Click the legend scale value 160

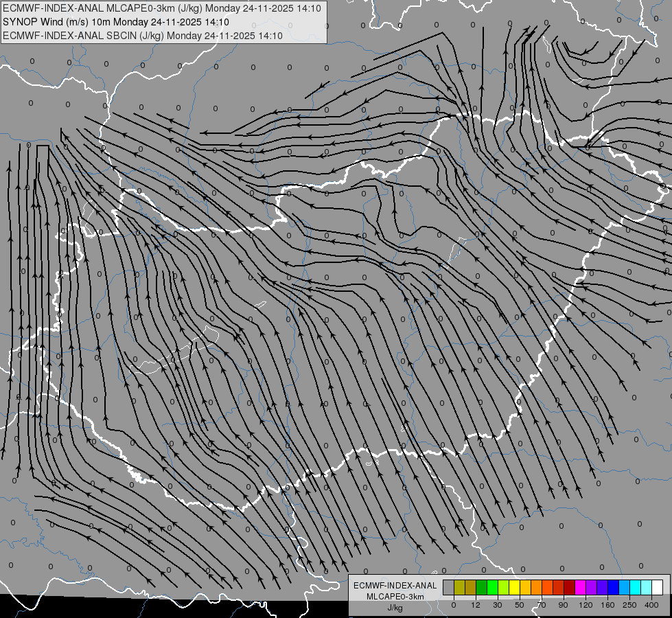pos(607,605)
